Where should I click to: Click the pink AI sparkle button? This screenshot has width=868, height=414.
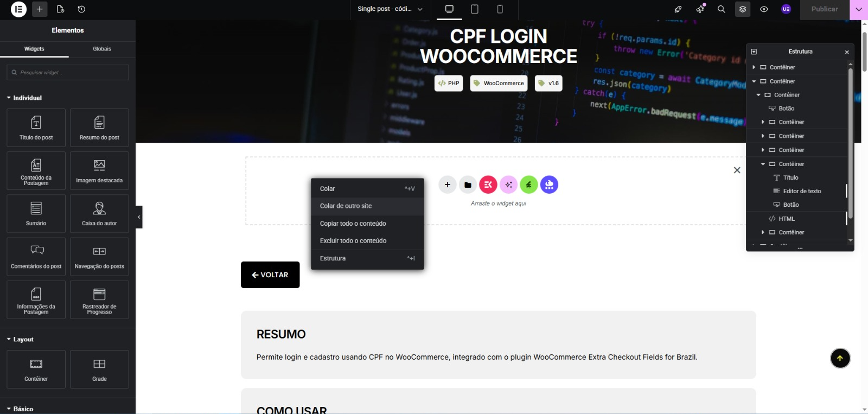(508, 185)
